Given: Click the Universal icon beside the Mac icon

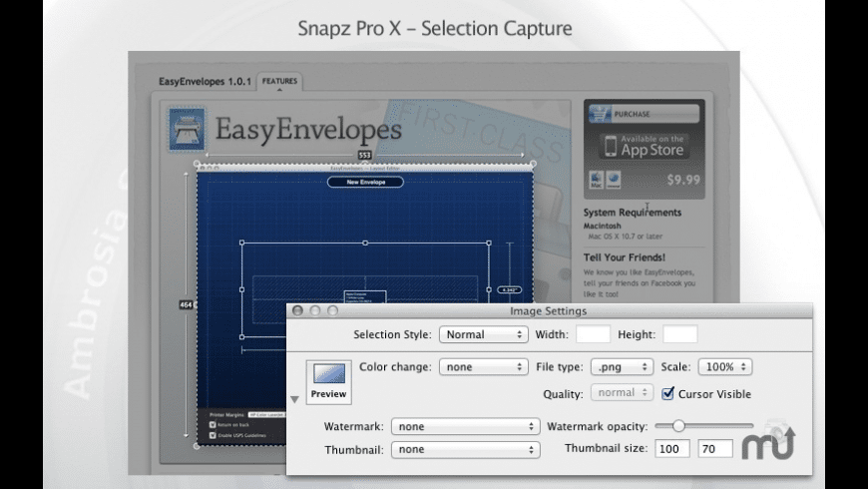Looking at the screenshot, I should [x=614, y=180].
